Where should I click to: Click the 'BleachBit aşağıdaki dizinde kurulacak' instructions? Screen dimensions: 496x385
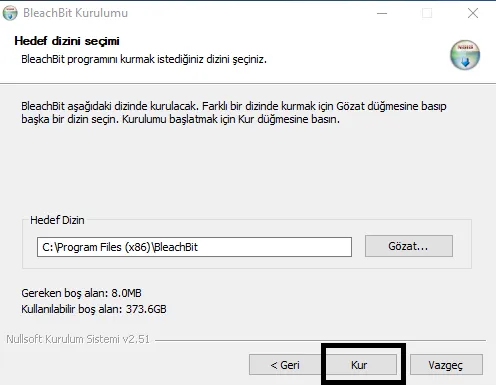click(234, 112)
